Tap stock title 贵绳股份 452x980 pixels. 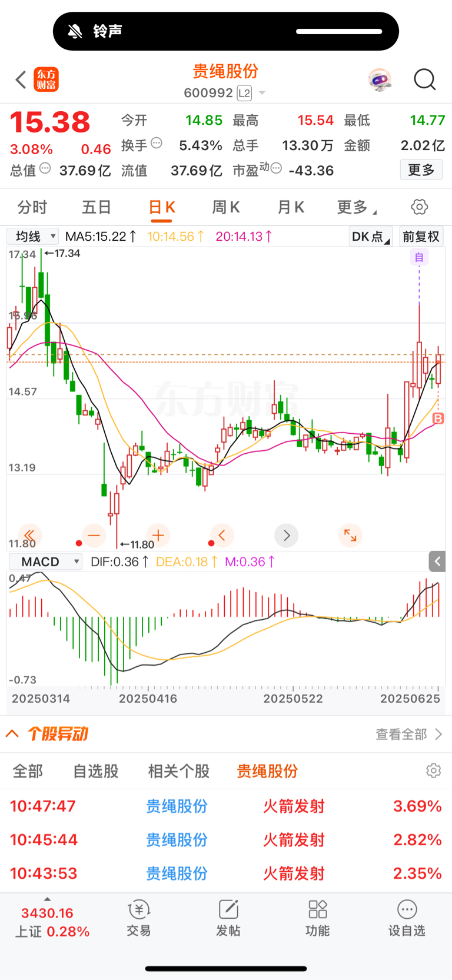(225, 71)
